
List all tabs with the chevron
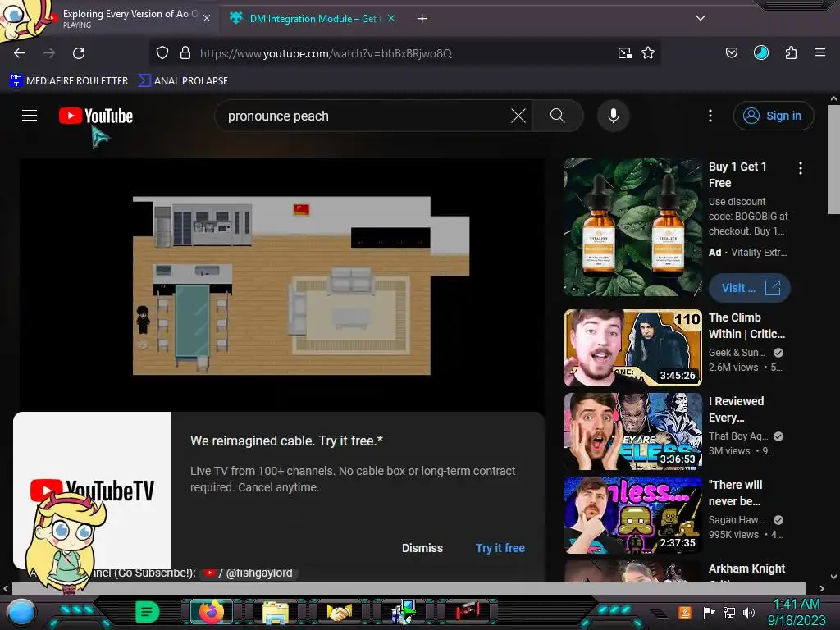click(701, 18)
